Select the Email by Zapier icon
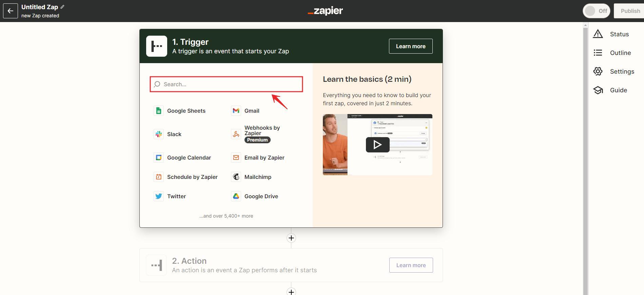This screenshot has width=644, height=295. [x=236, y=158]
